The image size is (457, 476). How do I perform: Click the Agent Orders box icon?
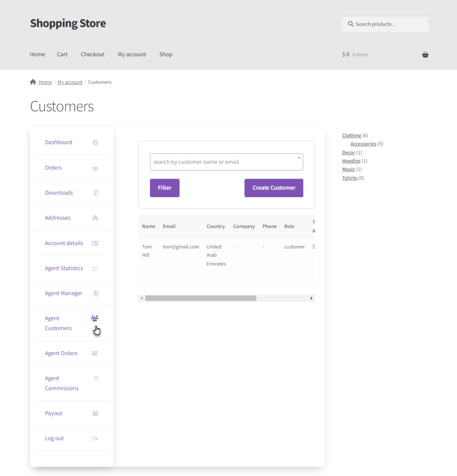tap(95, 353)
